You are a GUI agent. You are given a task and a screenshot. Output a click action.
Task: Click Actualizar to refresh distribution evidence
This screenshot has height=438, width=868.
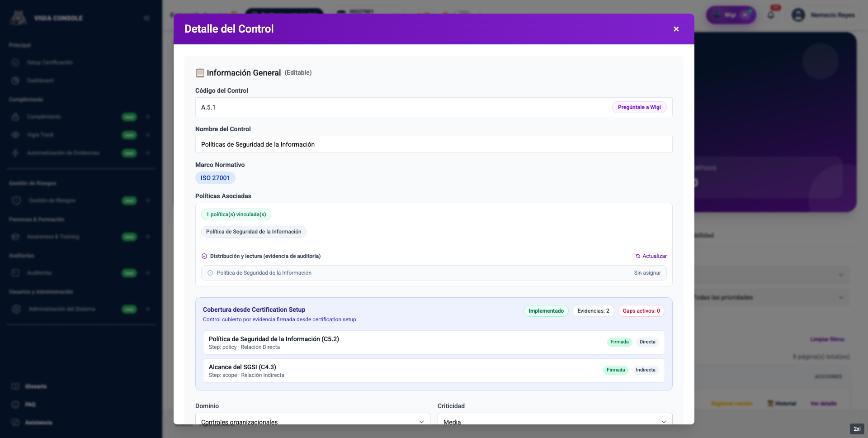pos(651,256)
